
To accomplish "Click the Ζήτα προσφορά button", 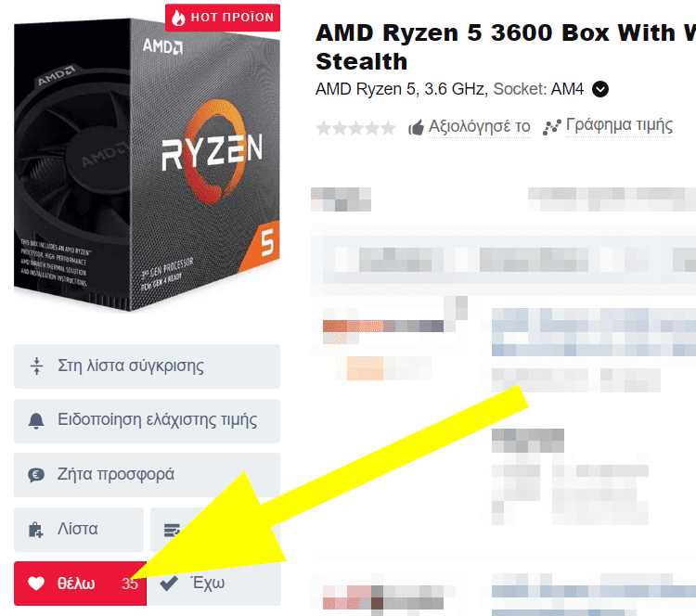I will point(147,475).
